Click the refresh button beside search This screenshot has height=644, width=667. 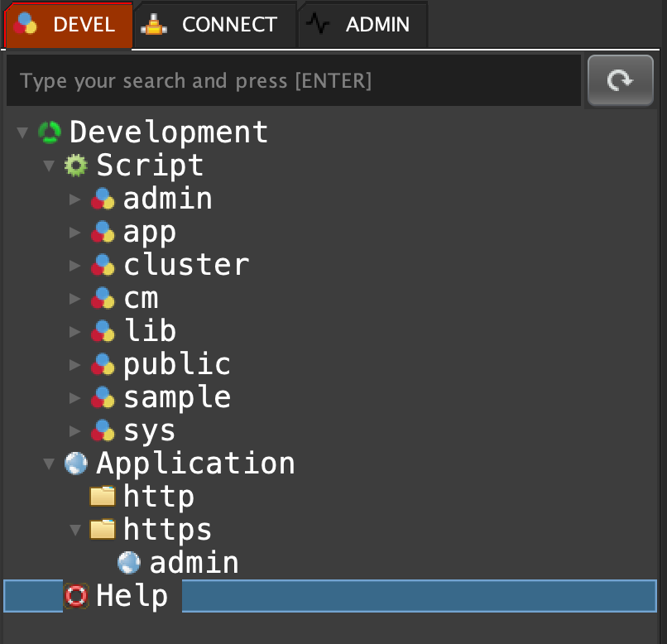620,80
